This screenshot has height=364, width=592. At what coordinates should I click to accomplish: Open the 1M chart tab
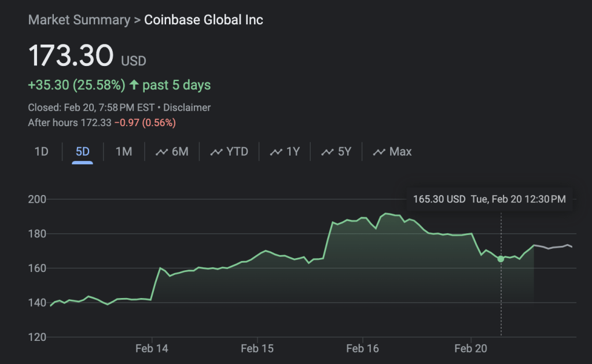pyautogui.click(x=124, y=152)
